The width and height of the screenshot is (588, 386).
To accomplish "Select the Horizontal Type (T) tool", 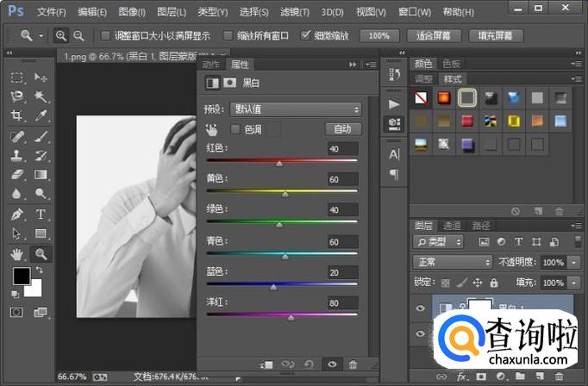I will click(x=40, y=215).
